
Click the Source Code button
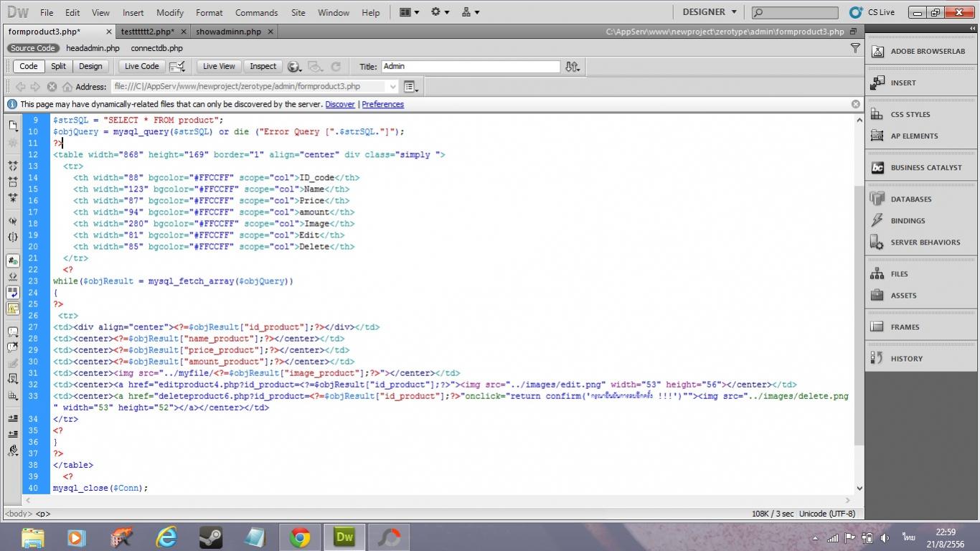32,48
